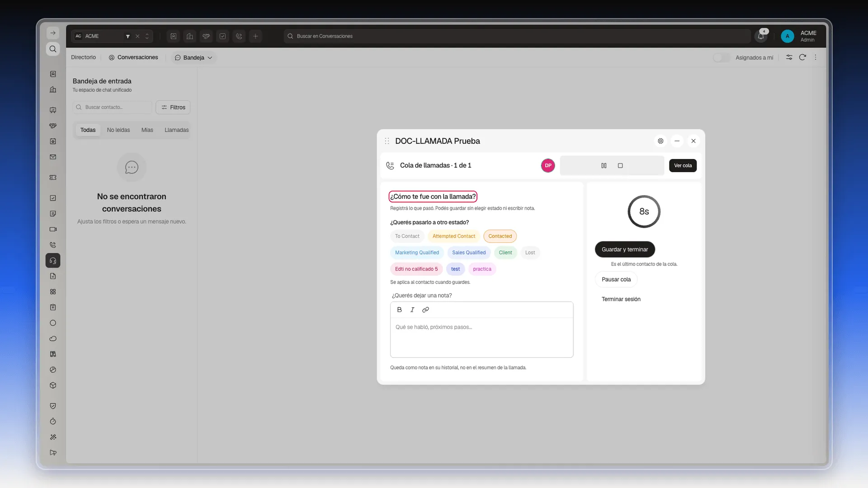Open the dialer settings gear

tap(660, 141)
